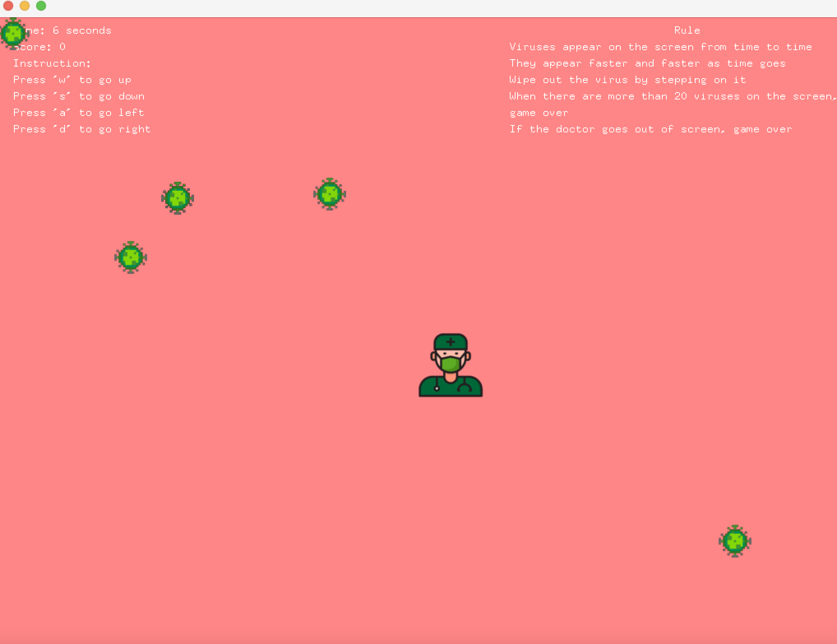Click the virus beside the top-center area

(330, 194)
